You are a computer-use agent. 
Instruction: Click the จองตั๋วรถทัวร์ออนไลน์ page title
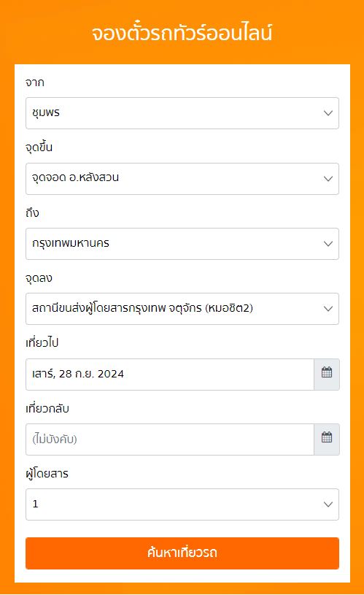(x=182, y=33)
